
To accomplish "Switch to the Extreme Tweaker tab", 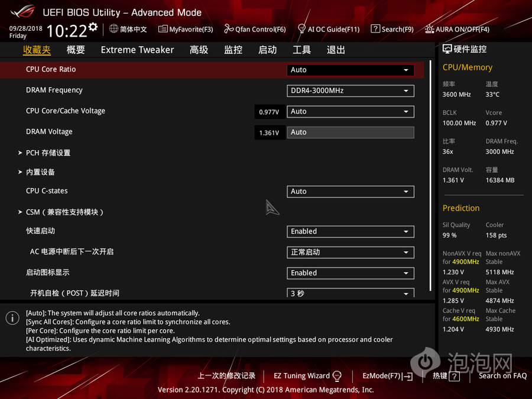I will [137, 50].
